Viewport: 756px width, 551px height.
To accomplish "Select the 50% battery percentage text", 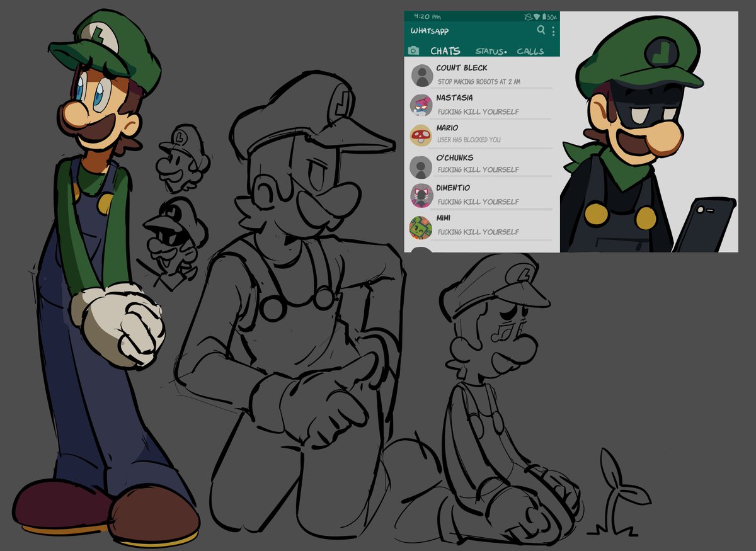I will click(x=552, y=16).
